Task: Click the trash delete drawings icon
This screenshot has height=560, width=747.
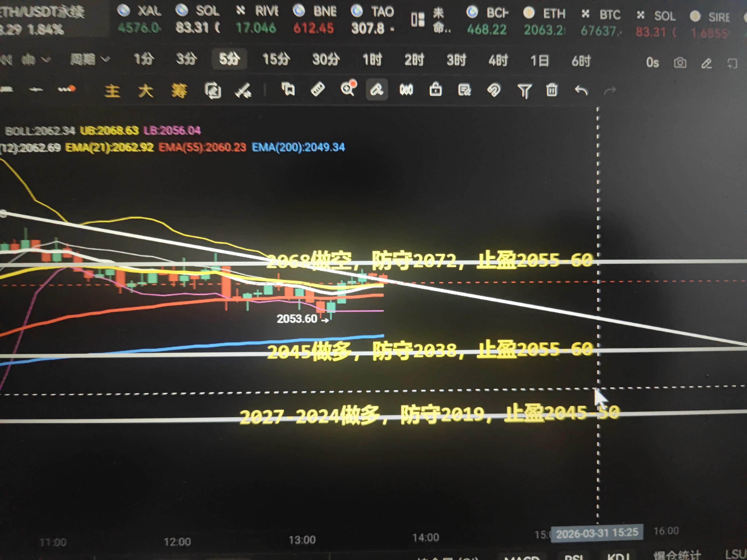Action: click(x=551, y=90)
